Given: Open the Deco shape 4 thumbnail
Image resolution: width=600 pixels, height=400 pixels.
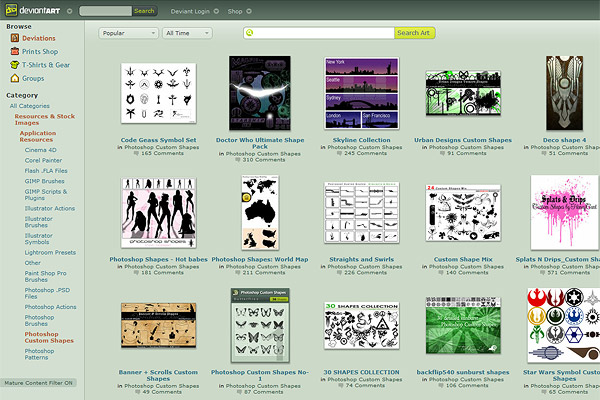Looking at the screenshot, I should 565,93.
